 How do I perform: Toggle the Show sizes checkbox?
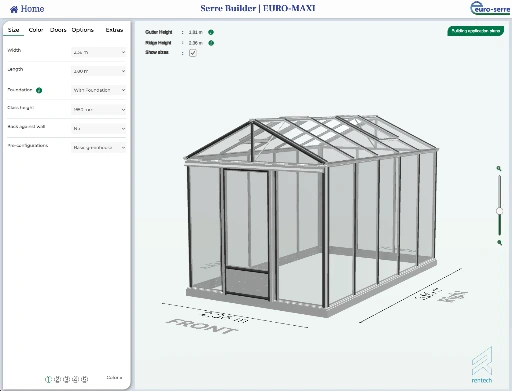coord(193,53)
